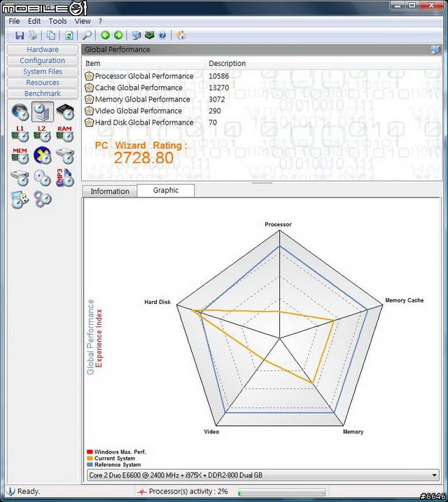The height and width of the screenshot is (502, 448).
Task: Go forward with green right arrow
Action: (118, 35)
